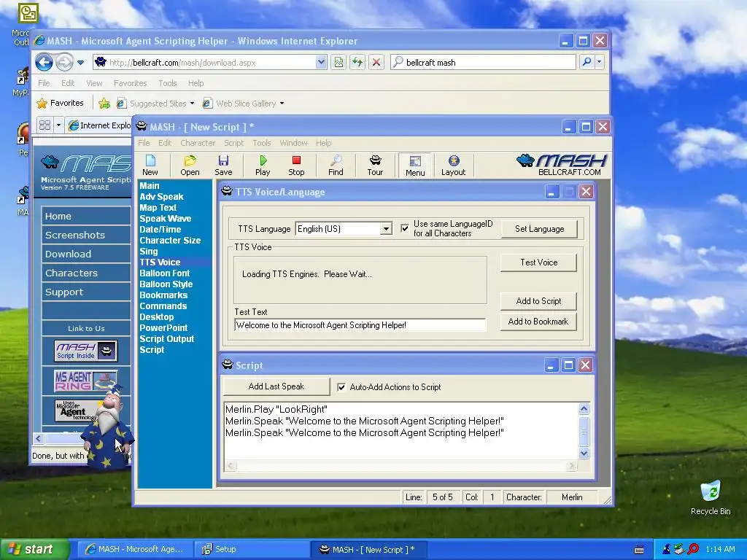747x560 pixels.
Task: Open the Character menu in MASH
Action: 198,143
